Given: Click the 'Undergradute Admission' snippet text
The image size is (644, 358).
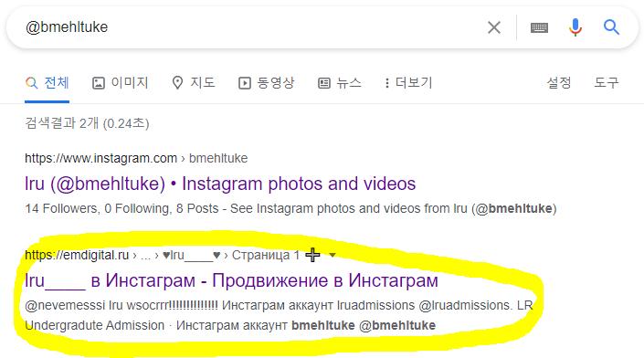Looking at the screenshot, I should click(x=94, y=325).
